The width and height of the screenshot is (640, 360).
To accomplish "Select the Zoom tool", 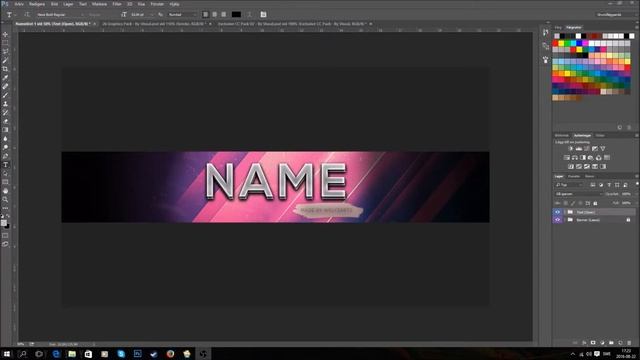I will coord(5,199).
